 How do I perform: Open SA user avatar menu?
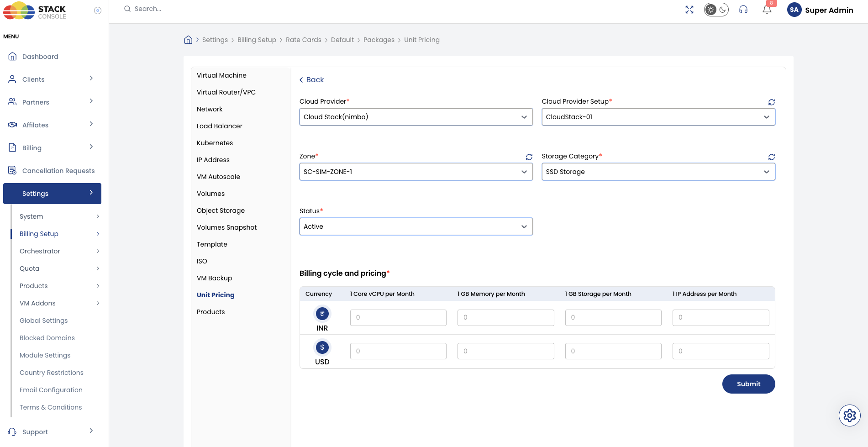[x=794, y=10]
